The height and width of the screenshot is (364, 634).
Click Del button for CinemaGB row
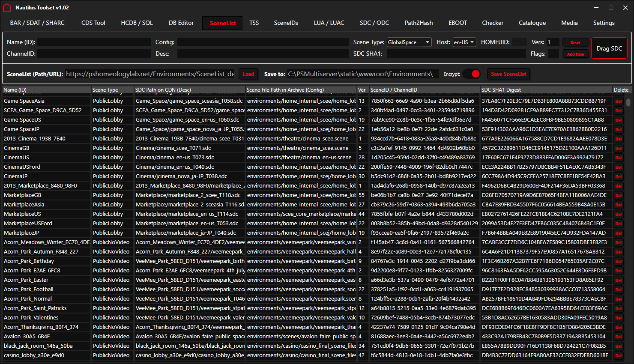pyautogui.click(x=618, y=148)
